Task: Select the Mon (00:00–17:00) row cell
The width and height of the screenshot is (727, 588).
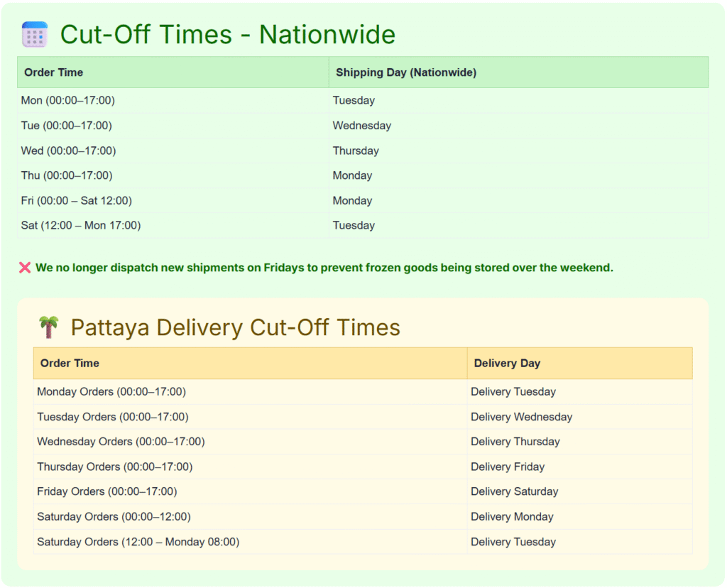Action: (x=67, y=100)
